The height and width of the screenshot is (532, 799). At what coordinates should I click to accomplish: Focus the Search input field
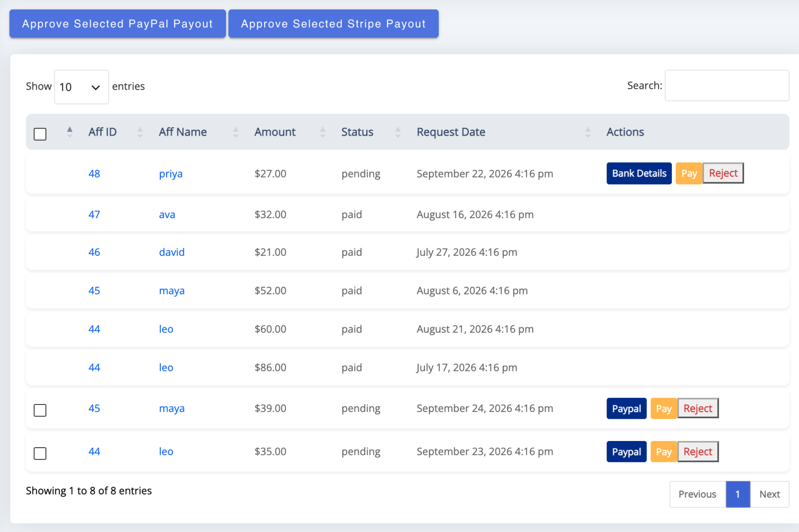(727, 86)
